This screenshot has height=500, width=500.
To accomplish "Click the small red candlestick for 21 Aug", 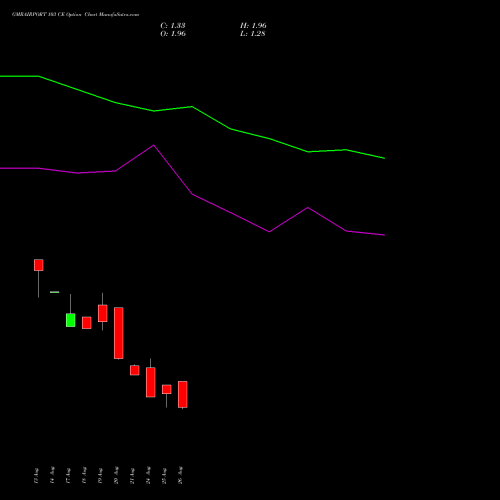I will [x=135, y=370].
